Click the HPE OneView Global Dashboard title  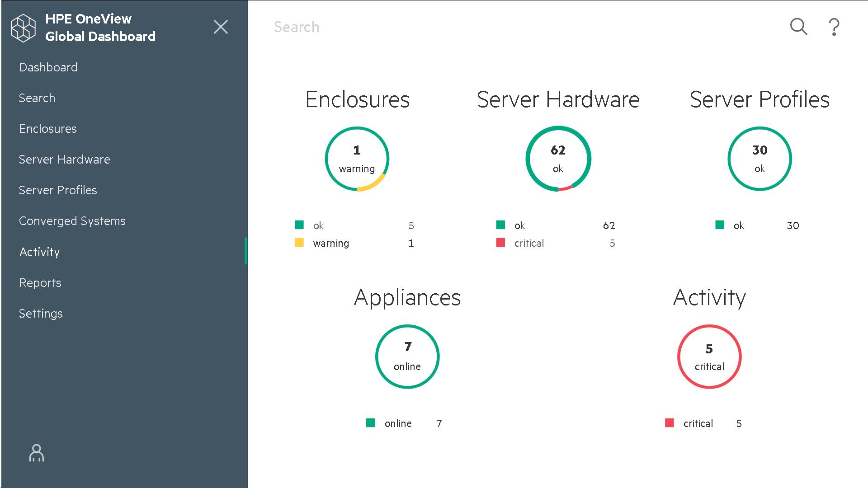100,28
